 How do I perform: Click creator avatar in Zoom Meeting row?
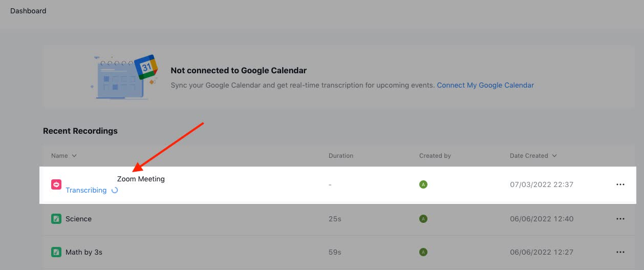coord(423,184)
